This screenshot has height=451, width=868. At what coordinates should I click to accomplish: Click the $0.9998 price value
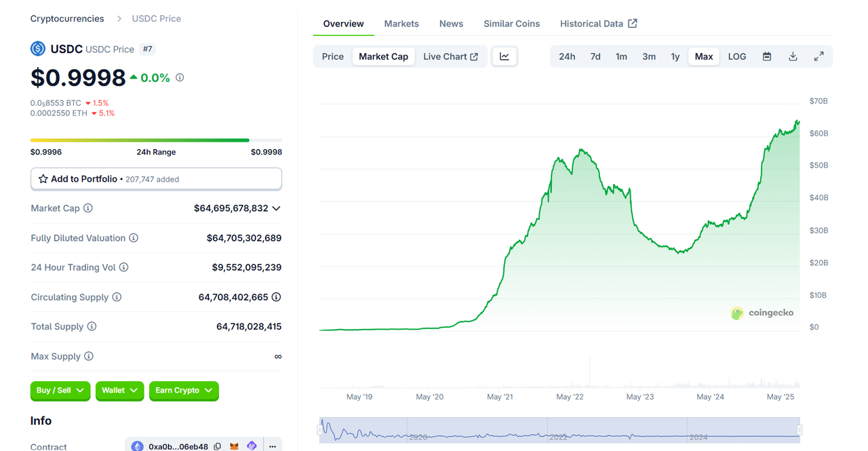(78, 78)
